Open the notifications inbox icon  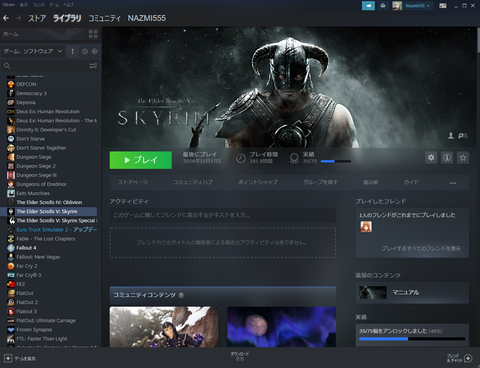tap(383, 6)
